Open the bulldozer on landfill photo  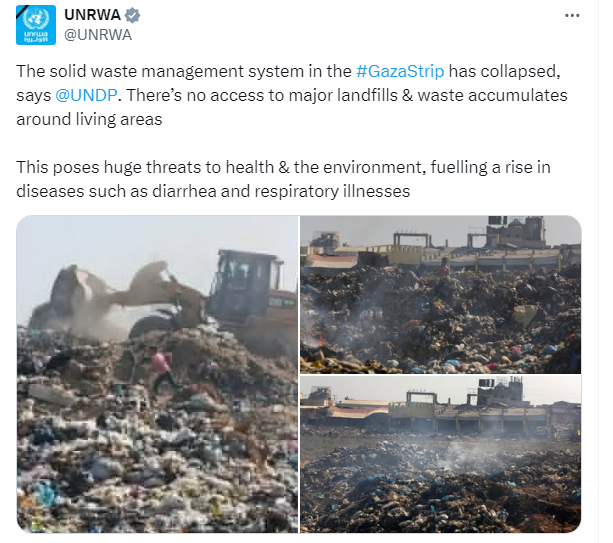(158, 374)
